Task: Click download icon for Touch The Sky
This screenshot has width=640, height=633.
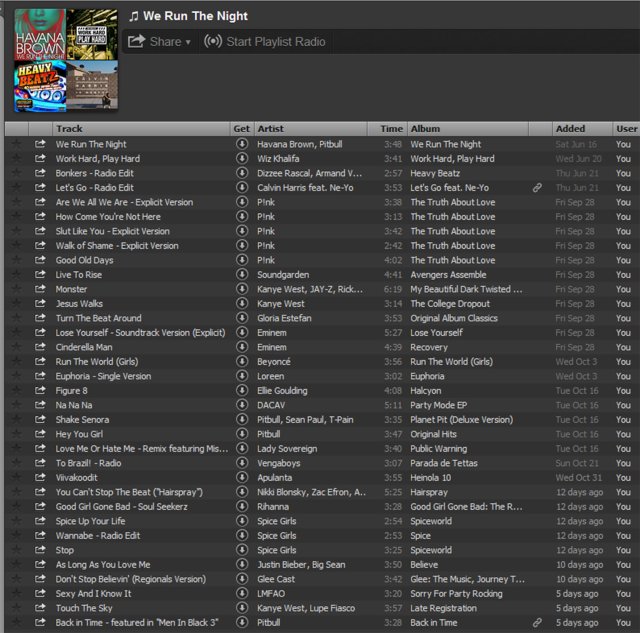Action: point(241,608)
